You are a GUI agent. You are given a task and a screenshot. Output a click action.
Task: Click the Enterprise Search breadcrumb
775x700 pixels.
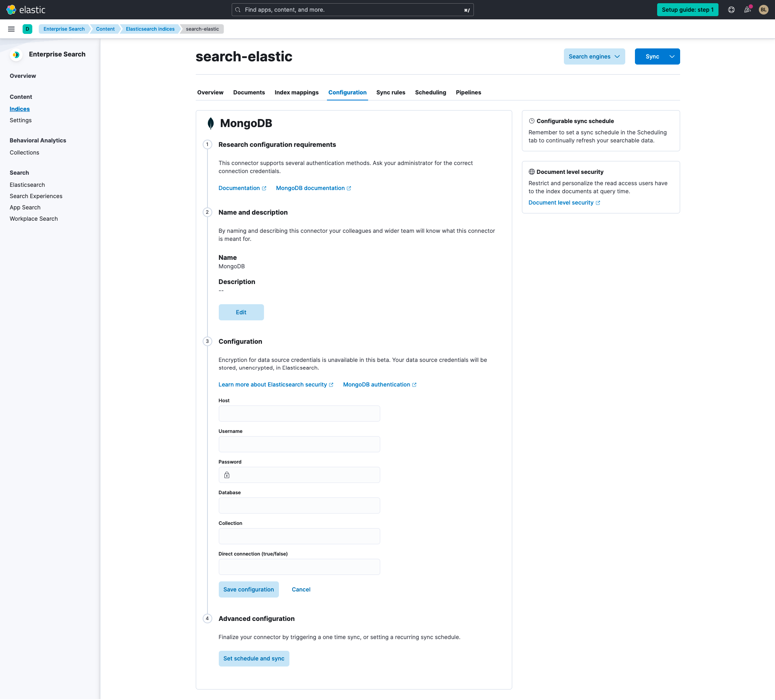64,29
